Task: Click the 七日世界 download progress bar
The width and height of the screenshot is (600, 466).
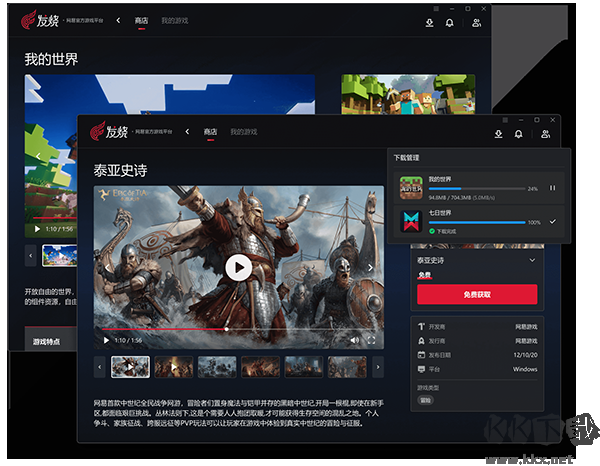Action: click(477, 222)
